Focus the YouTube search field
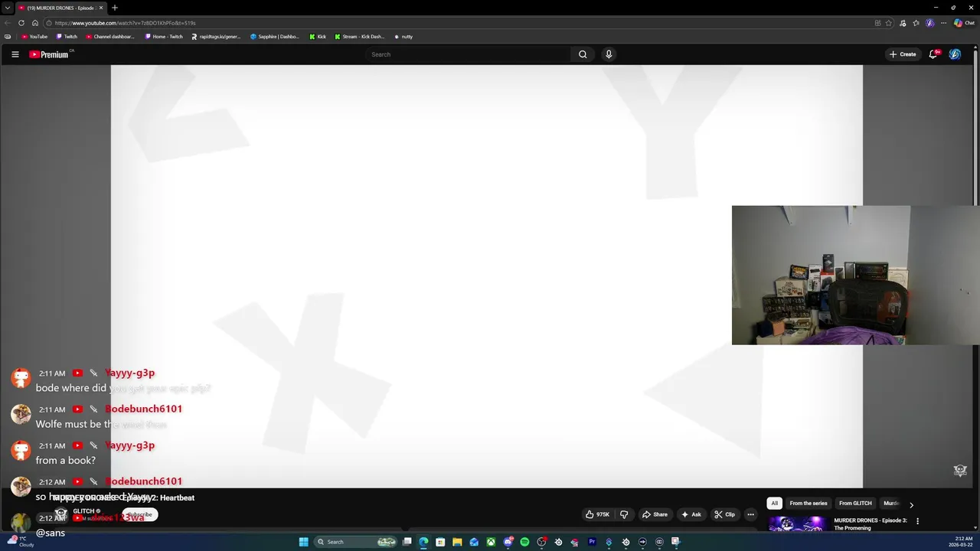Image resolution: width=980 pixels, height=551 pixels. pos(467,54)
